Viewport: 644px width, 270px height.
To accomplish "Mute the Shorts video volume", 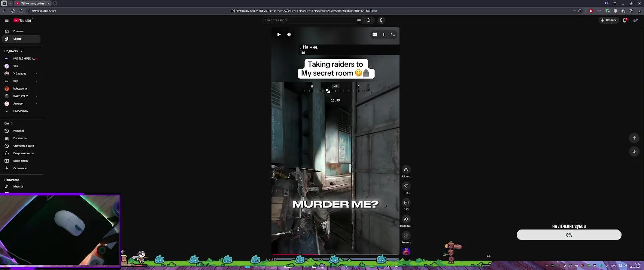I will click(x=289, y=34).
